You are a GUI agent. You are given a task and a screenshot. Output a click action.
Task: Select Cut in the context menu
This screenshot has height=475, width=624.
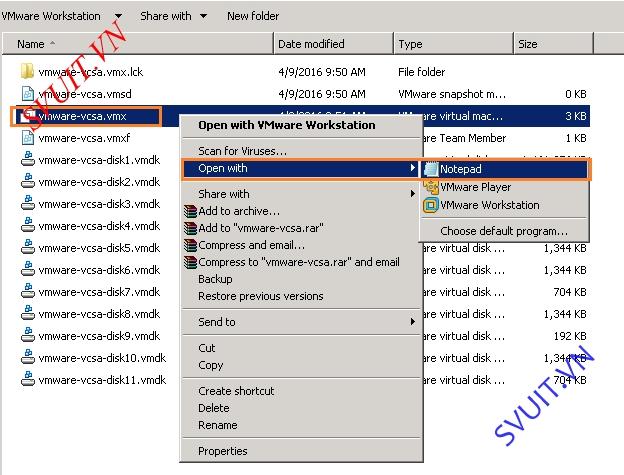[207, 348]
